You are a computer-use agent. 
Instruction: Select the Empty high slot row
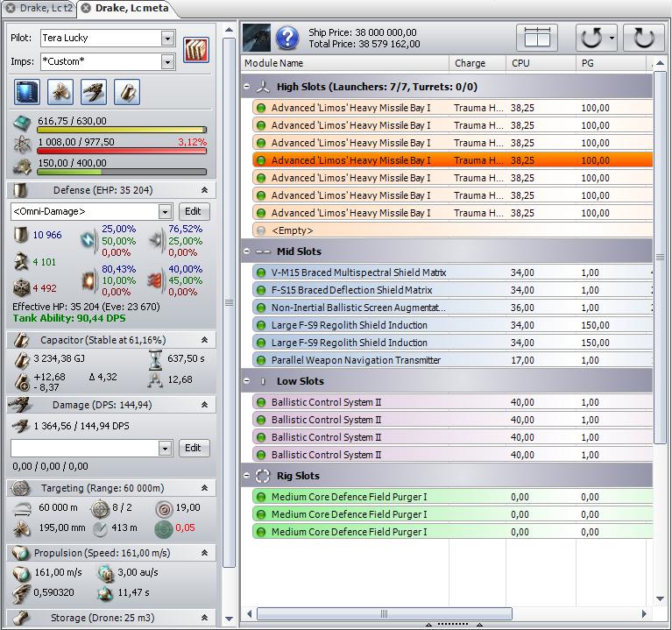coord(453,230)
